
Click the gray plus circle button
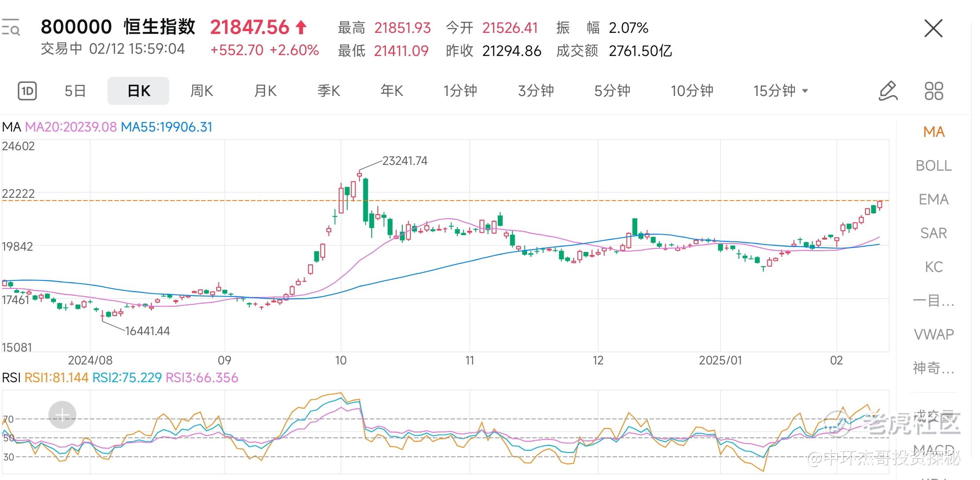62,415
